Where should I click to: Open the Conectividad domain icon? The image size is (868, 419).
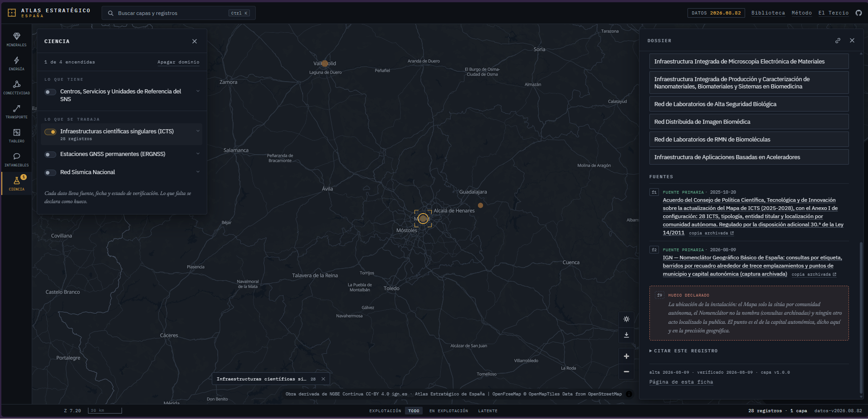click(16, 88)
